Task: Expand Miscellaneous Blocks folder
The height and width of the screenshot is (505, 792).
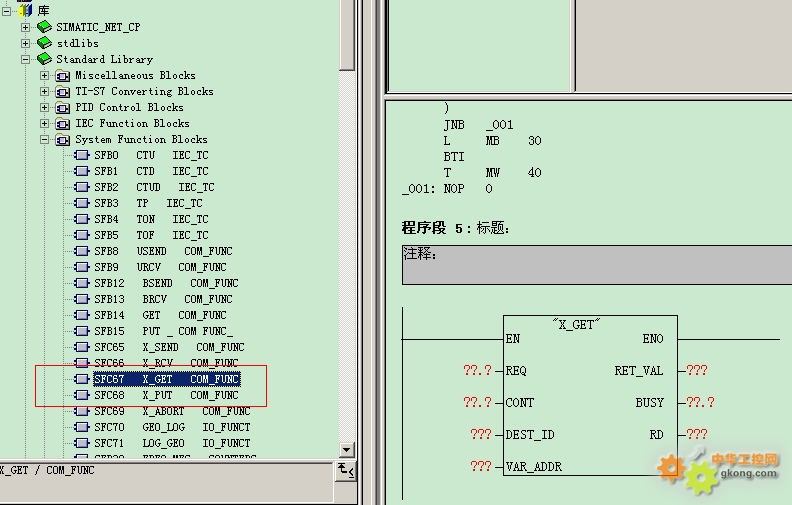Action: 44,76
